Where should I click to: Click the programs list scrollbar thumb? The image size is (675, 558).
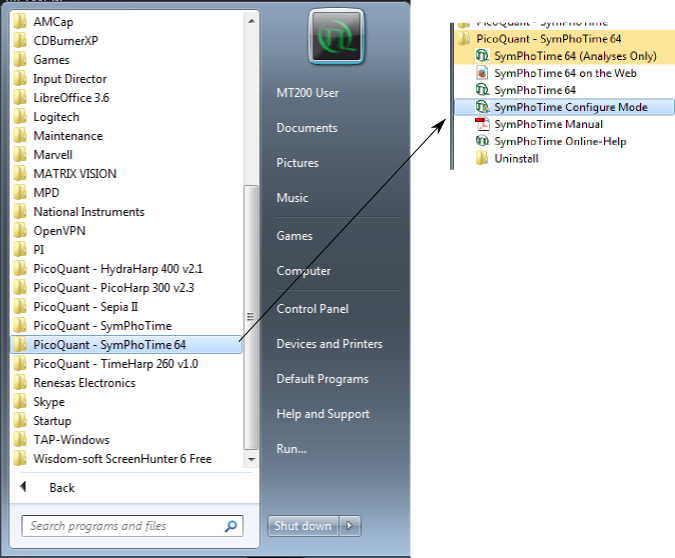point(251,317)
